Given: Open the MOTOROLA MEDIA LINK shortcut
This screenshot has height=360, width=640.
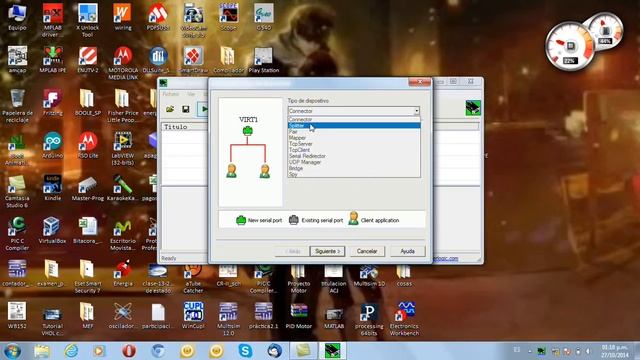Looking at the screenshot, I should pos(123,63).
